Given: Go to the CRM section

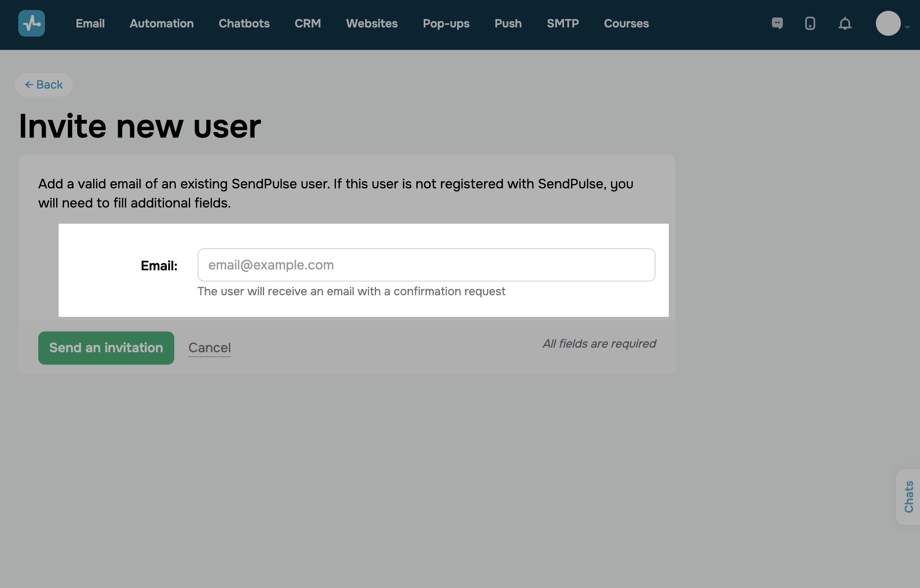Looking at the screenshot, I should (308, 23).
